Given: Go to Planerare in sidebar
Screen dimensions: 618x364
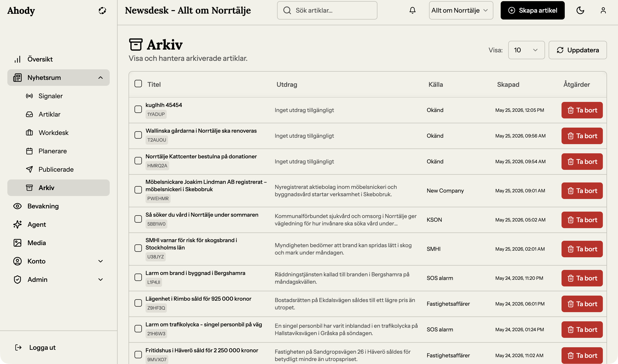Looking at the screenshot, I should click(58, 151).
